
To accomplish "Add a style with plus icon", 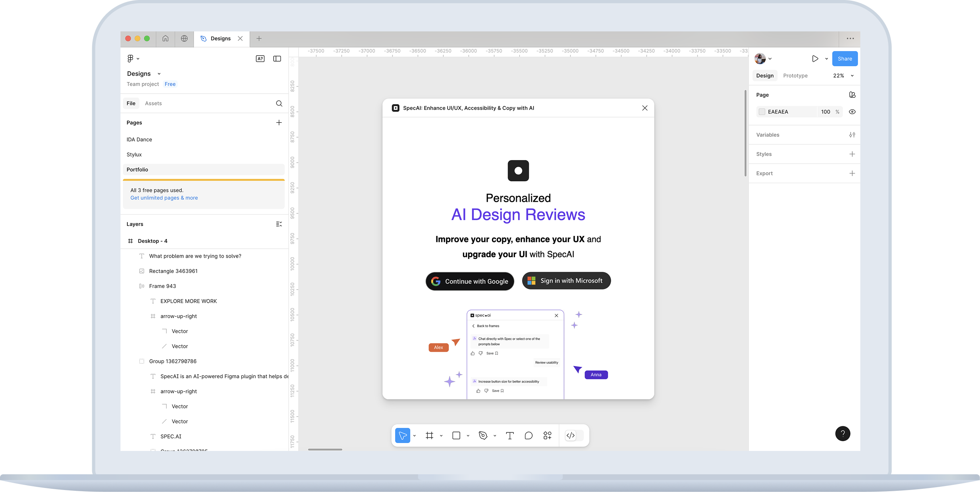I will pos(852,154).
